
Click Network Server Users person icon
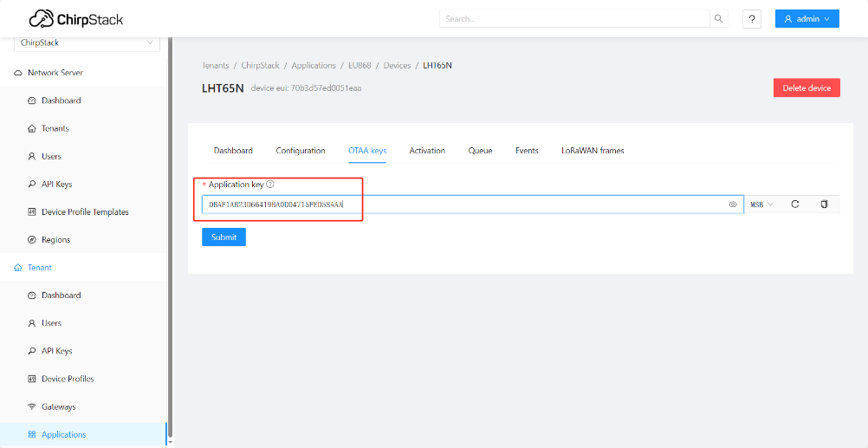point(31,157)
